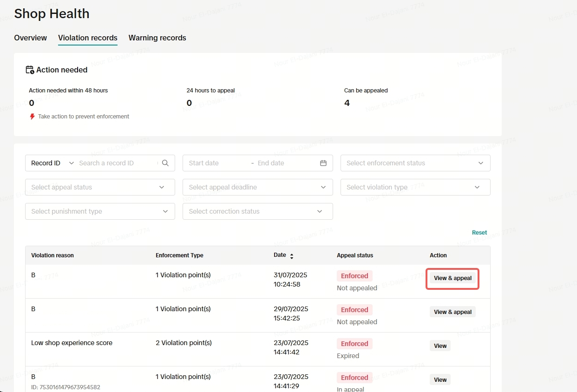Expand the Record ID search type dropdown
The height and width of the screenshot is (392, 577).
coord(52,163)
